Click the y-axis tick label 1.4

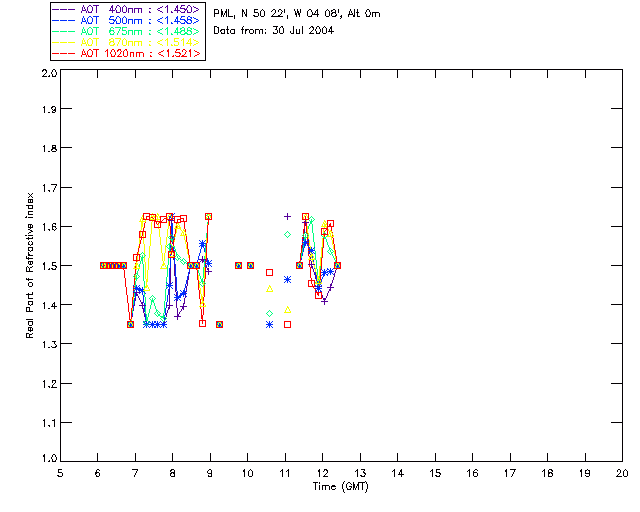(x=49, y=305)
